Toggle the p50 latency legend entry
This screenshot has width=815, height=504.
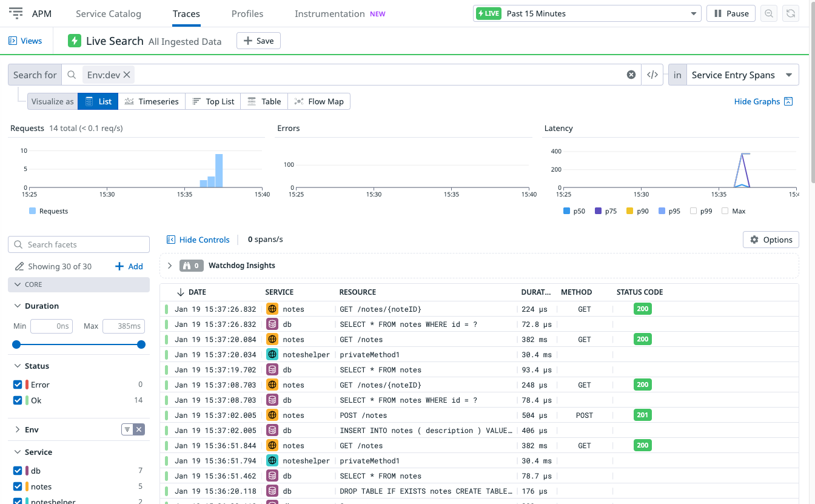tap(574, 211)
